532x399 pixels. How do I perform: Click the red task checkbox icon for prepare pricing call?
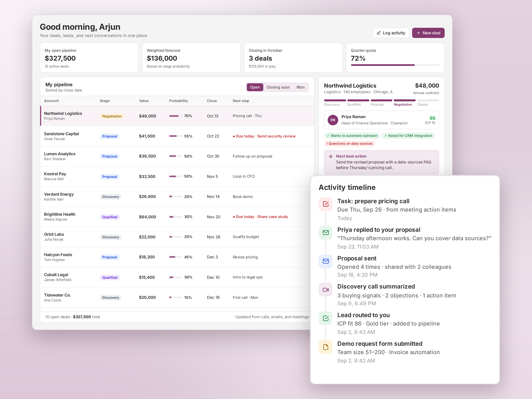pyautogui.click(x=326, y=204)
